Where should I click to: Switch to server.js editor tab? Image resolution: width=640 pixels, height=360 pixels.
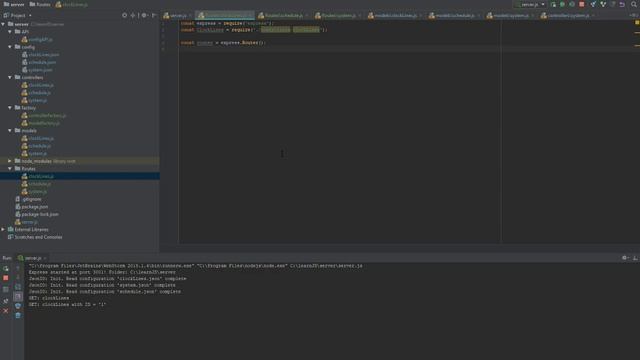coord(177,16)
